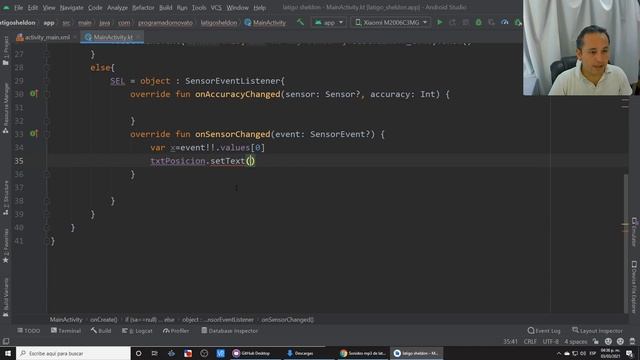Open the Profiler tool window
This screenshot has width=640, height=360.
click(x=176, y=331)
